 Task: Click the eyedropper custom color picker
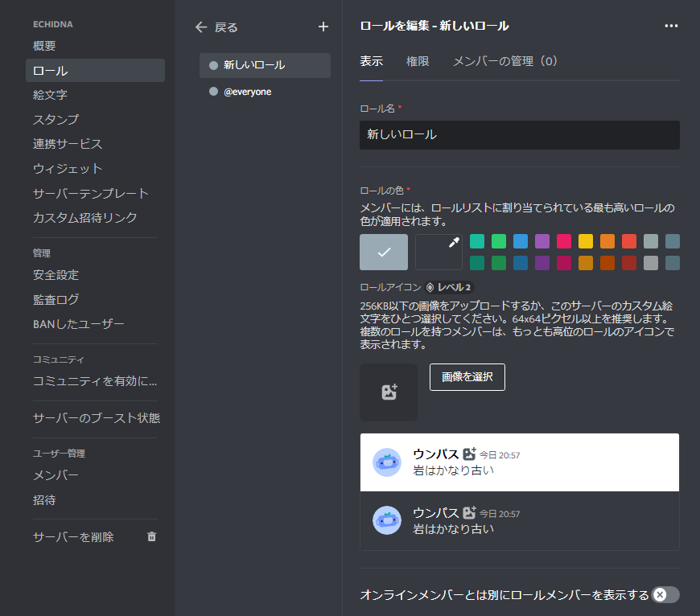tap(439, 252)
